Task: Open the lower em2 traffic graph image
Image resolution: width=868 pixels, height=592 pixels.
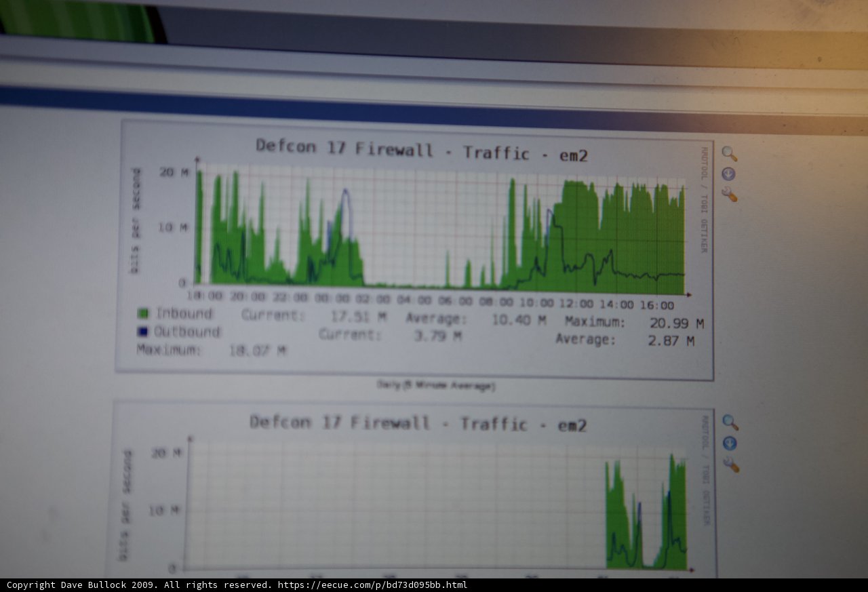Action: pos(412,490)
